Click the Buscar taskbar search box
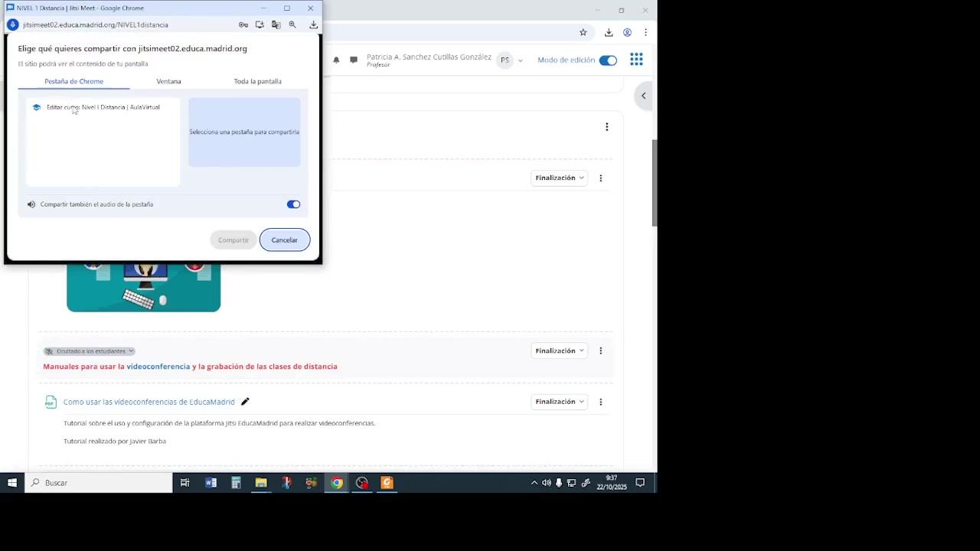 99,483
